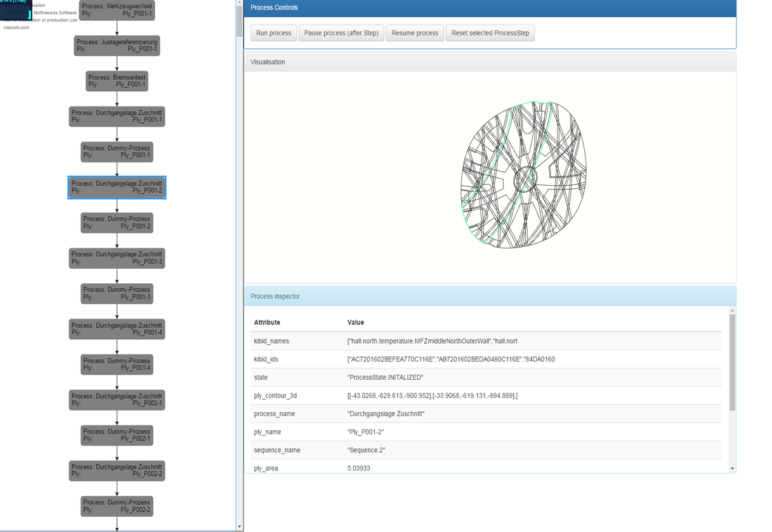The width and height of the screenshot is (772, 532).
Task: Select Durchgangslage Zuschnitt for Ply_P001-3
Action: (116, 258)
